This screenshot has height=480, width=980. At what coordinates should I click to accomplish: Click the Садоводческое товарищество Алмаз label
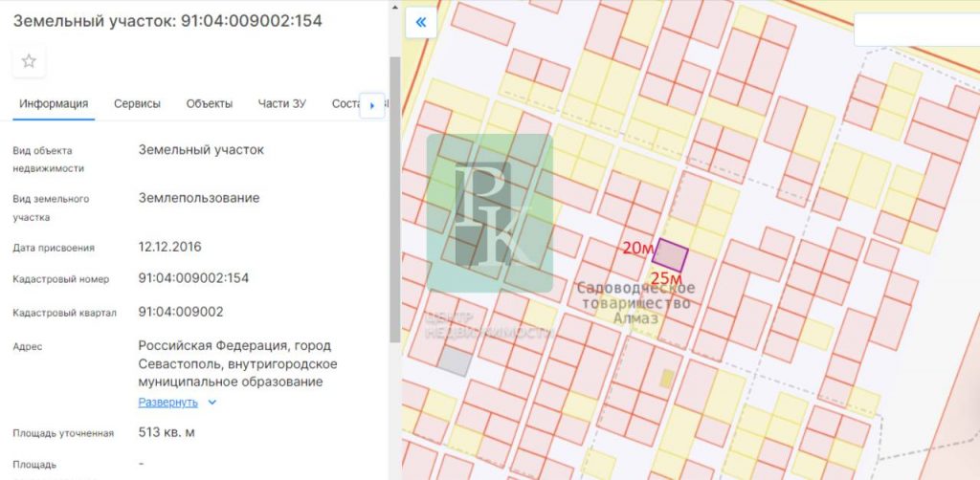[635, 303]
